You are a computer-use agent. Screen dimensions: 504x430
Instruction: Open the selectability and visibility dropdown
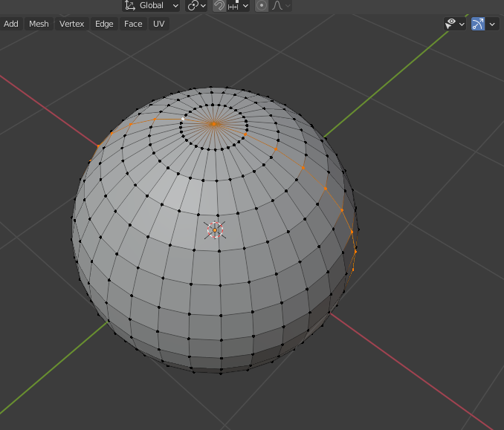pos(455,24)
